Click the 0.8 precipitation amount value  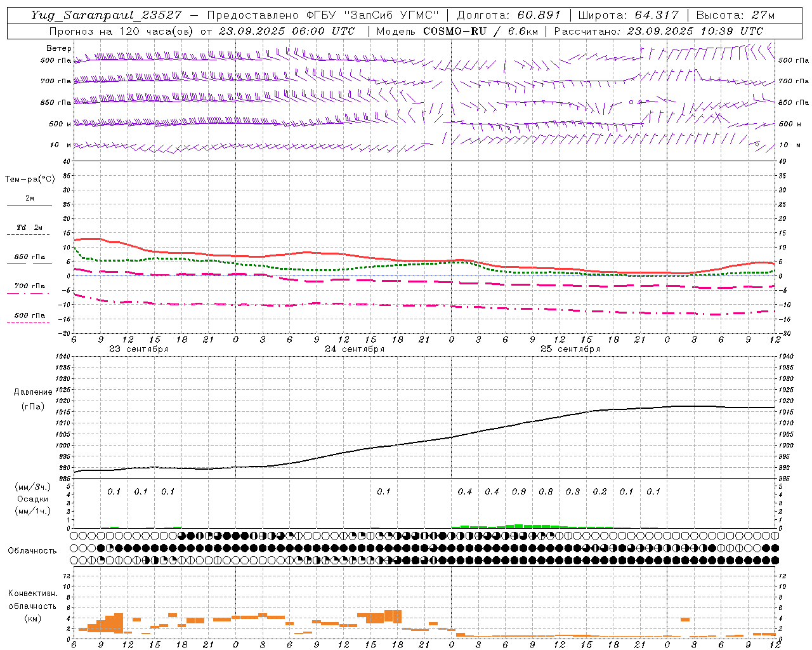[546, 491]
